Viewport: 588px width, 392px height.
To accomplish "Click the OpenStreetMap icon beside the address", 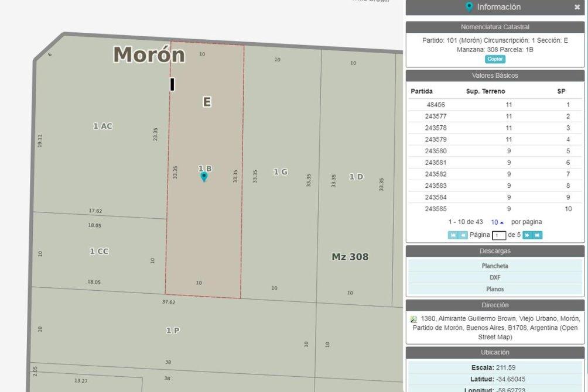I will click(414, 319).
